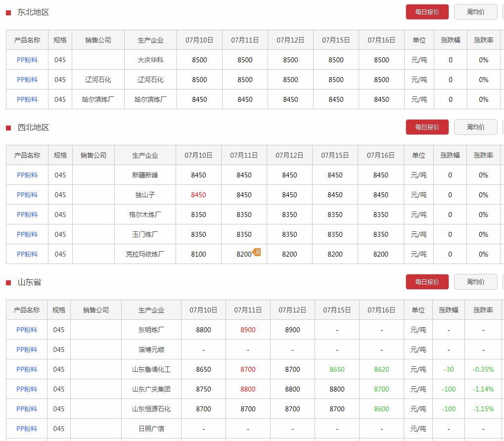504x441 pixels.
Task: Open PP粉料 link for 独山子 row
Action: coord(27,195)
